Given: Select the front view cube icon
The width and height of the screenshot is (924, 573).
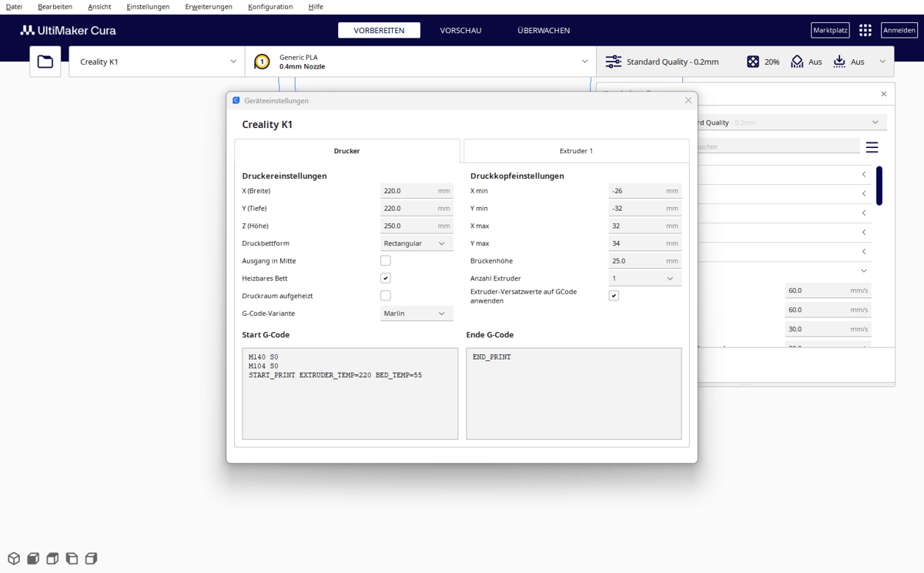Looking at the screenshot, I should coord(33,558).
